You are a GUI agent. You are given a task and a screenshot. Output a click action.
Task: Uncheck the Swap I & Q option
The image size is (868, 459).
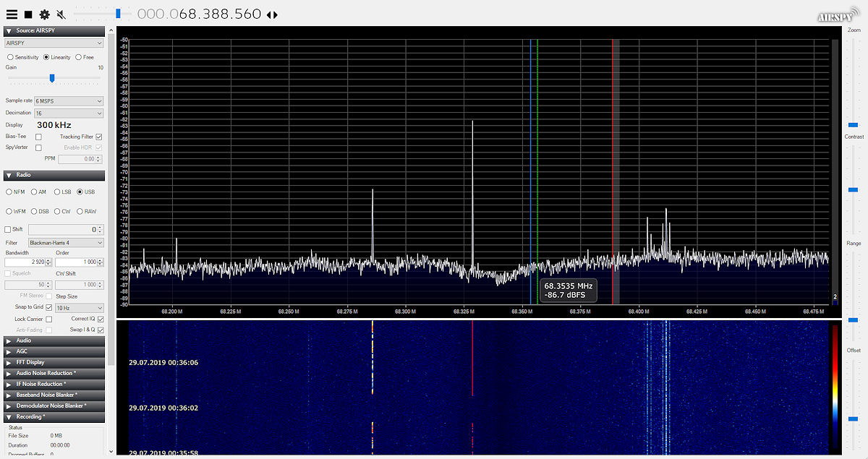point(101,330)
